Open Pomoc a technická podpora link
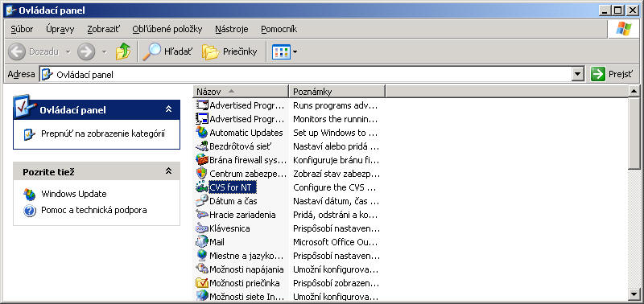 [x=94, y=211]
